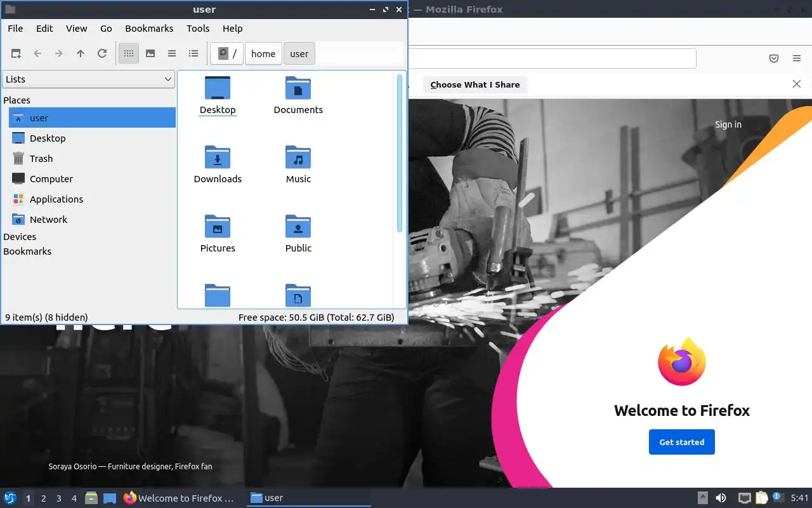The width and height of the screenshot is (812, 508).
Task: Click the '9 item(s) (8 hidden)' status text
Action: (x=46, y=317)
